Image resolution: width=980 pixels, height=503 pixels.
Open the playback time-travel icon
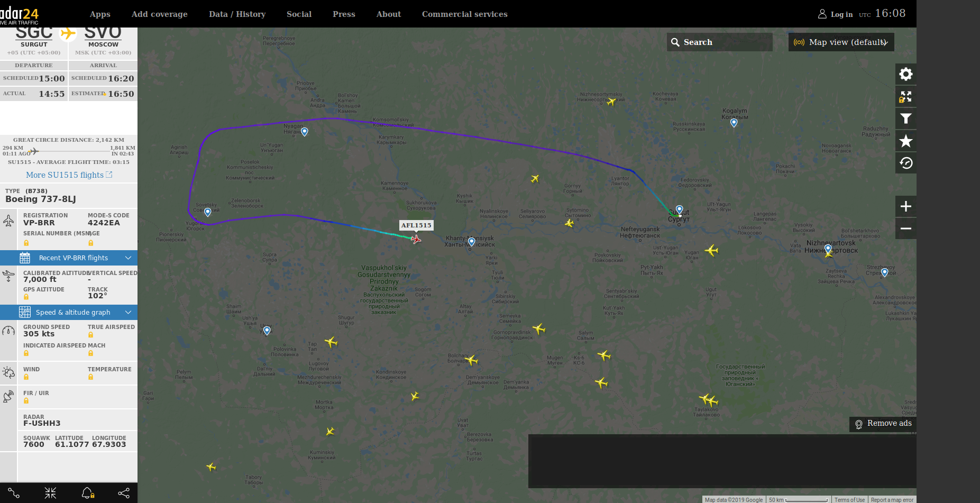(905, 162)
